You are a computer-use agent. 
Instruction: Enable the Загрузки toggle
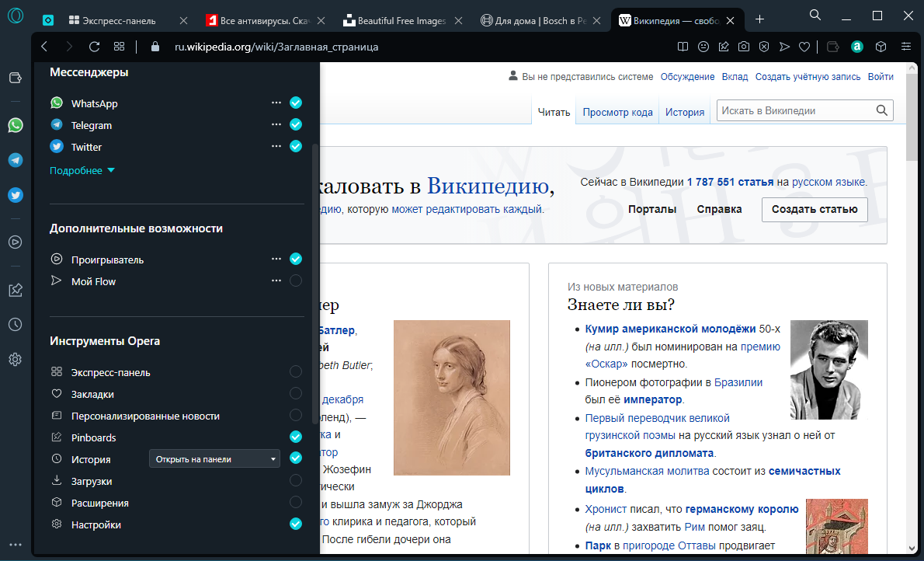point(296,480)
